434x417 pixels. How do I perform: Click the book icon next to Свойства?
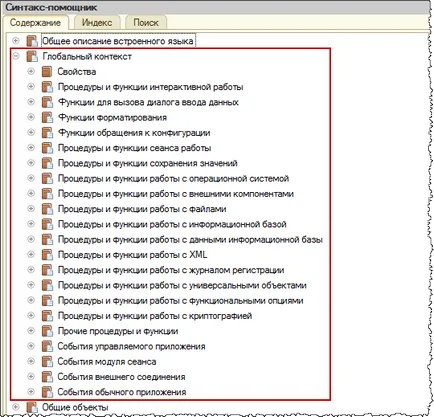[x=47, y=71]
